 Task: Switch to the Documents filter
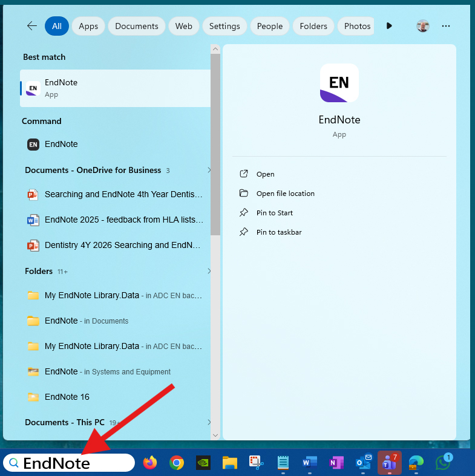[x=137, y=26]
